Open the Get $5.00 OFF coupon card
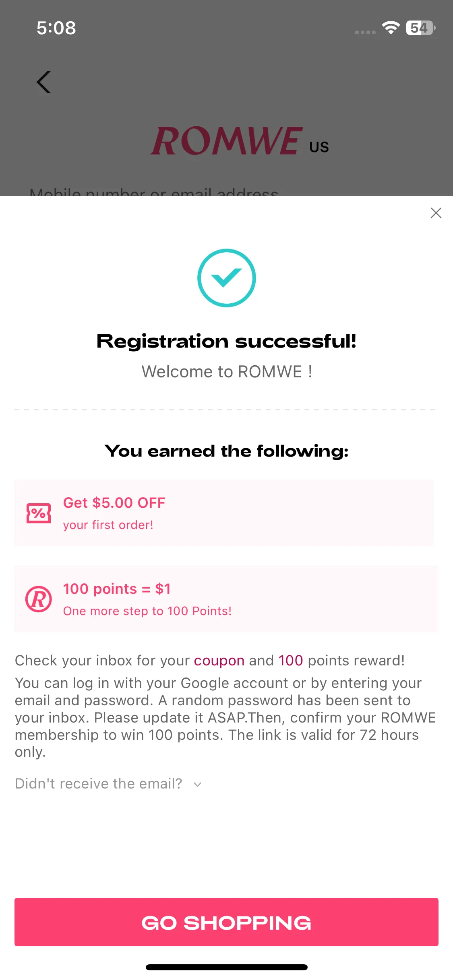Screen dimensions: 453x980 [x=224, y=513]
